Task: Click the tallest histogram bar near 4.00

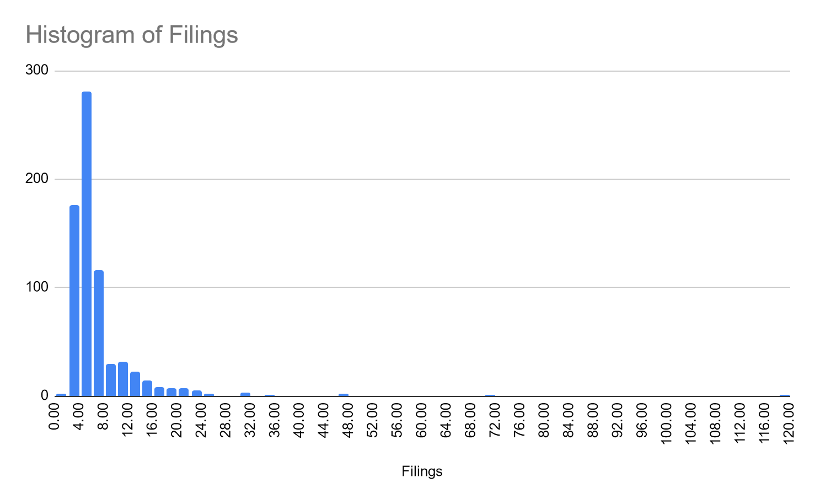Action: click(87, 244)
